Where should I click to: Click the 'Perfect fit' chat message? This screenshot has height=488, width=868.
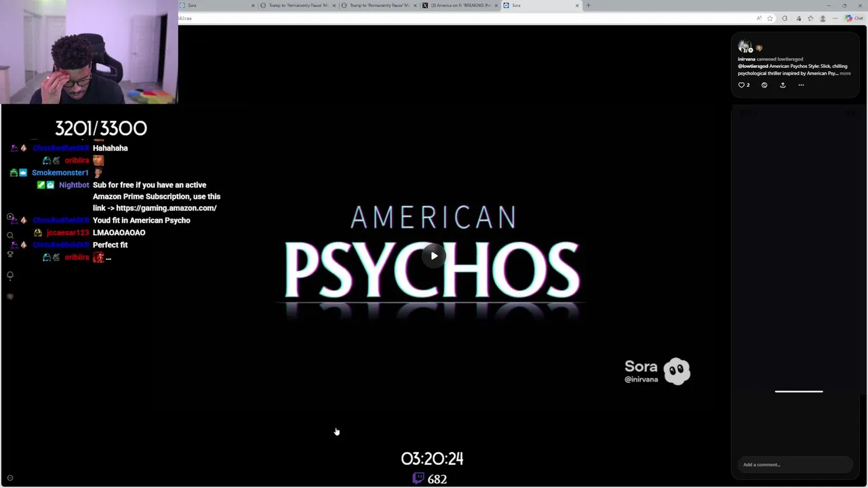click(x=110, y=245)
